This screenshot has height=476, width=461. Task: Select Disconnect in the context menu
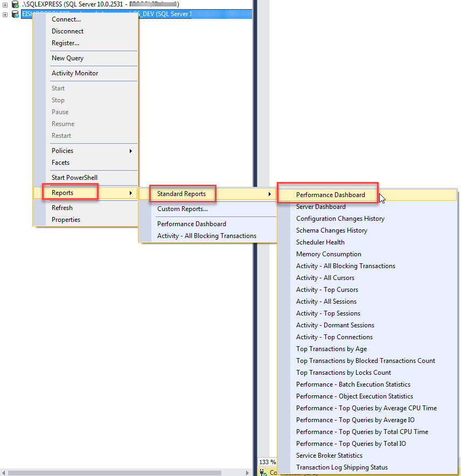[x=67, y=31]
